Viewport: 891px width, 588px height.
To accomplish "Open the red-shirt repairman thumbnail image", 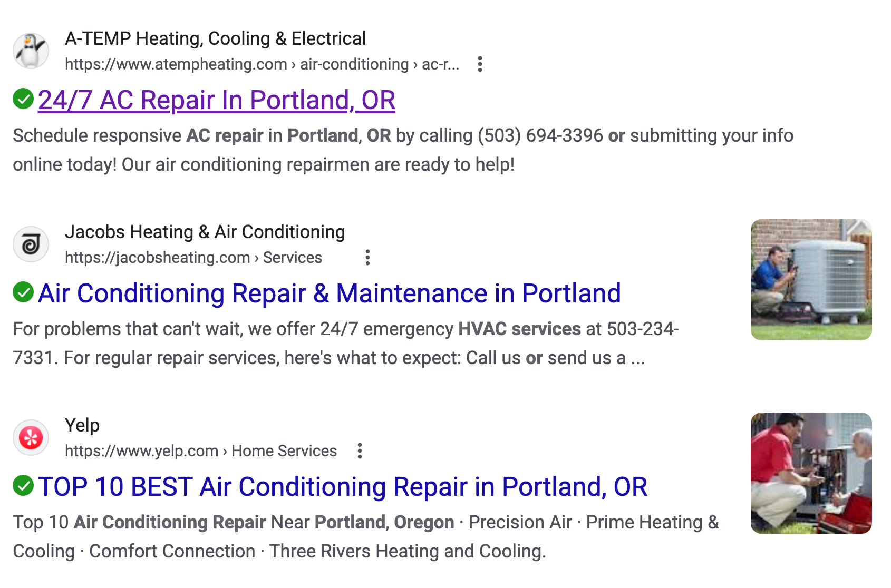I will (x=811, y=473).
